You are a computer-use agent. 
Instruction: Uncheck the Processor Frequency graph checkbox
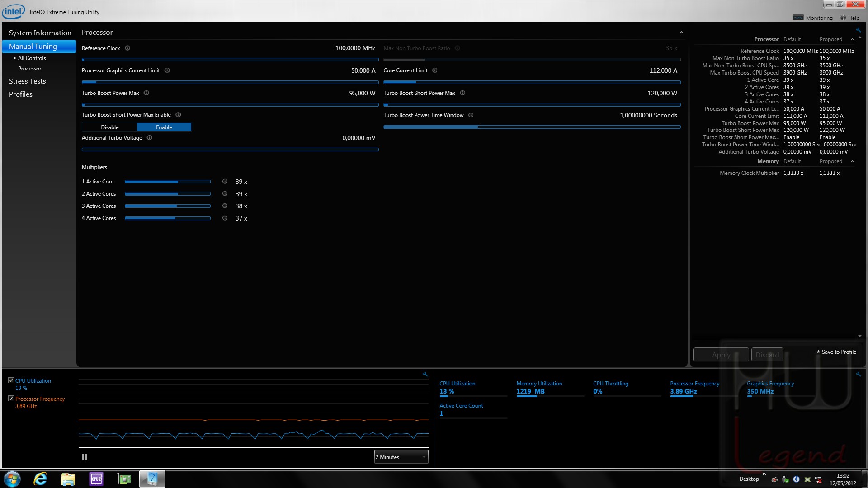point(11,399)
